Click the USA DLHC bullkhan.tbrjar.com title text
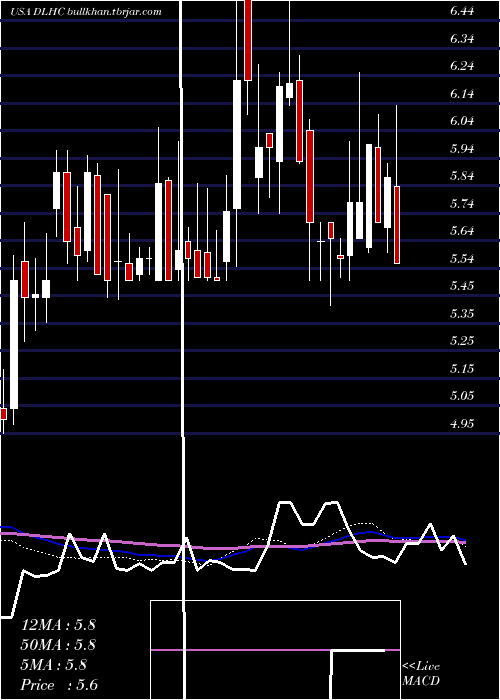Image resolution: width=500 pixels, height=700 pixels. [86, 12]
